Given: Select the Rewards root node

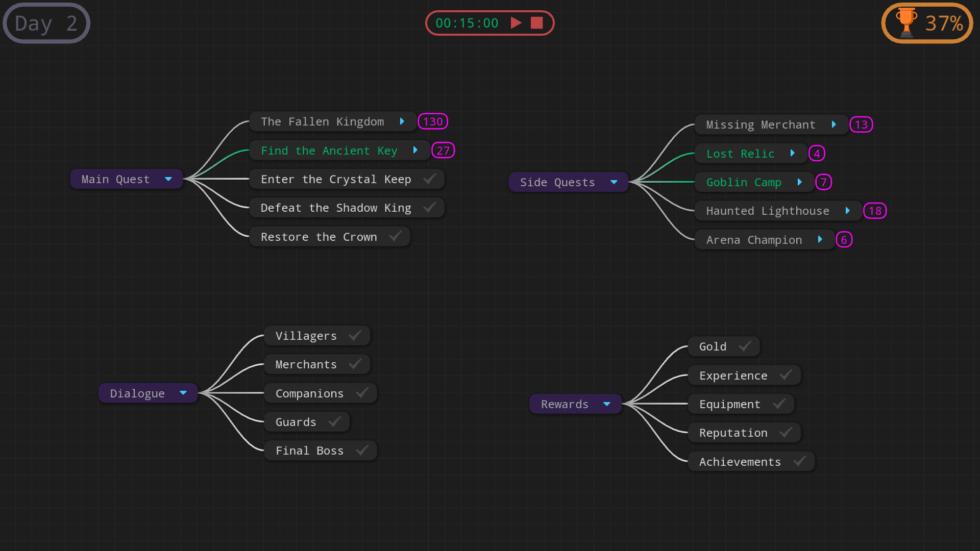Looking at the screenshot, I should 576,404.
